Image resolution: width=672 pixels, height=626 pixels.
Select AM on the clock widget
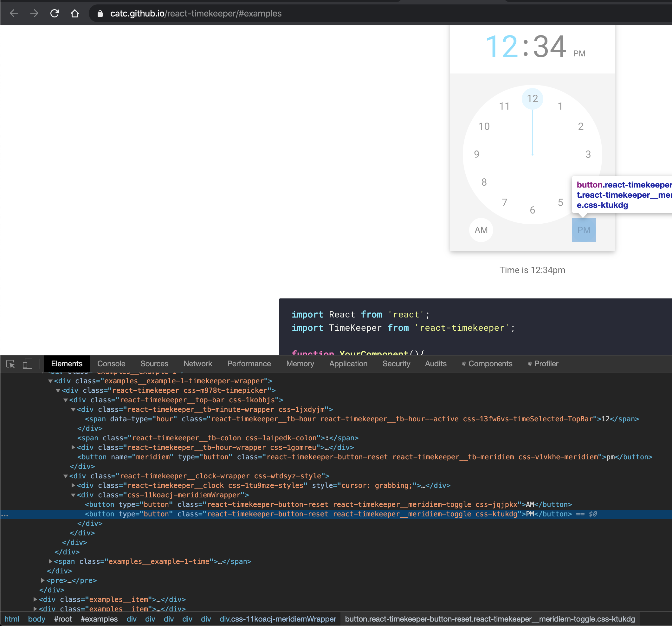[x=481, y=230]
